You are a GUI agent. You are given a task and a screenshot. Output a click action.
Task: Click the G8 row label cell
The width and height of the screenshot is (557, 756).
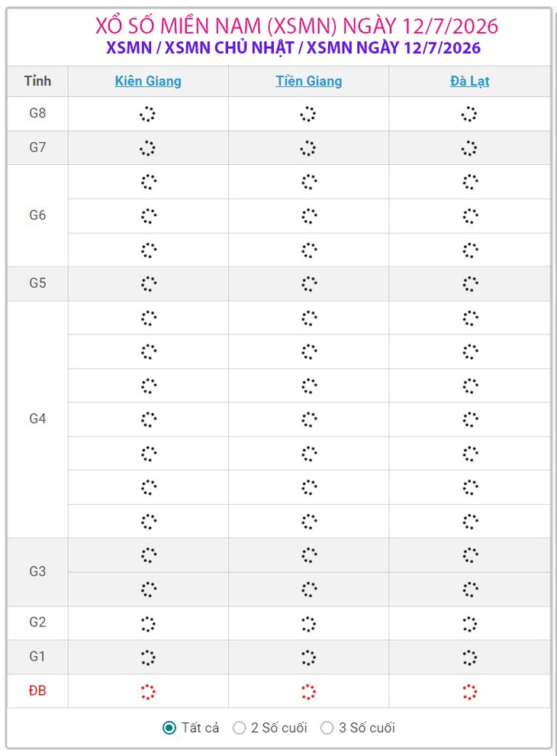[37, 113]
